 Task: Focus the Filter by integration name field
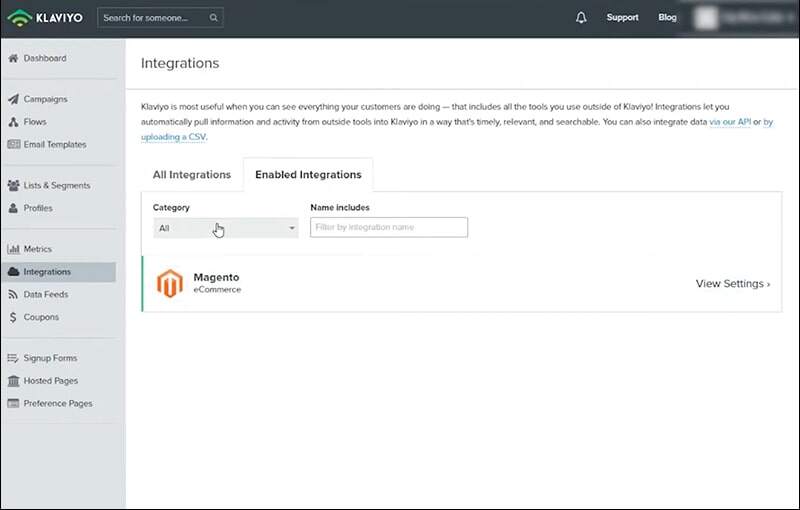[388, 228]
